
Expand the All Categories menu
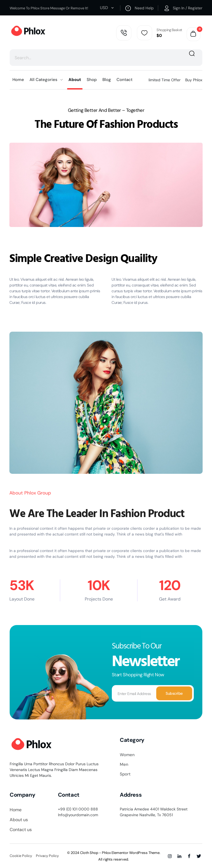(x=46, y=80)
